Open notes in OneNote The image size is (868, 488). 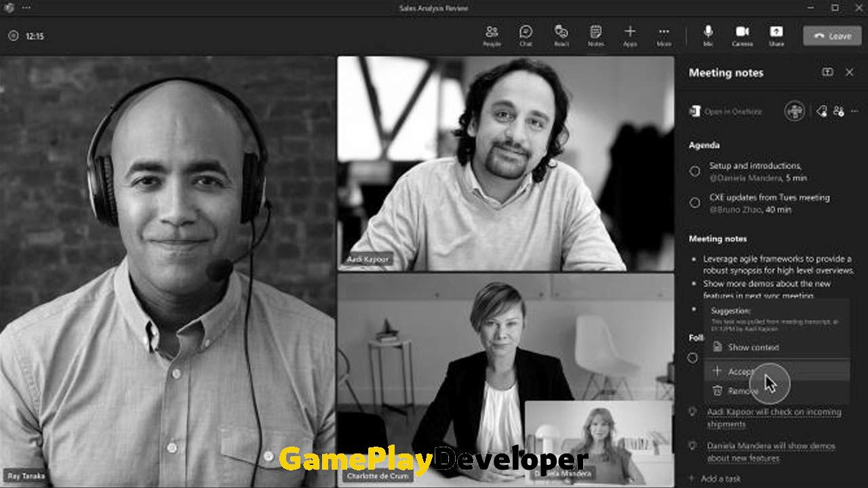coord(726,112)
